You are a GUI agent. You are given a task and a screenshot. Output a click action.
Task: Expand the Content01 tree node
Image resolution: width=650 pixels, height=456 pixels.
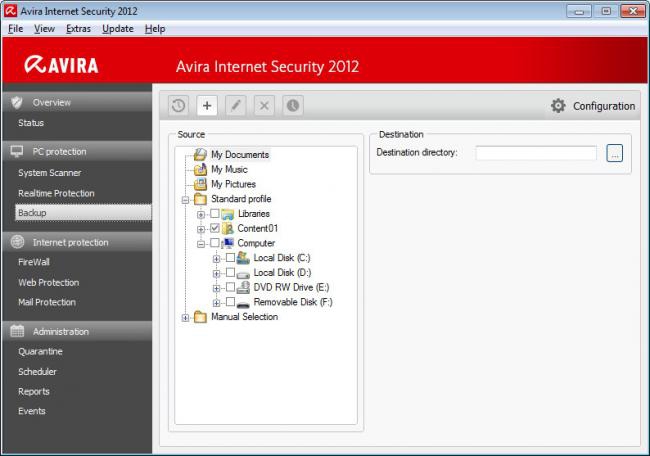click(201, 229)
